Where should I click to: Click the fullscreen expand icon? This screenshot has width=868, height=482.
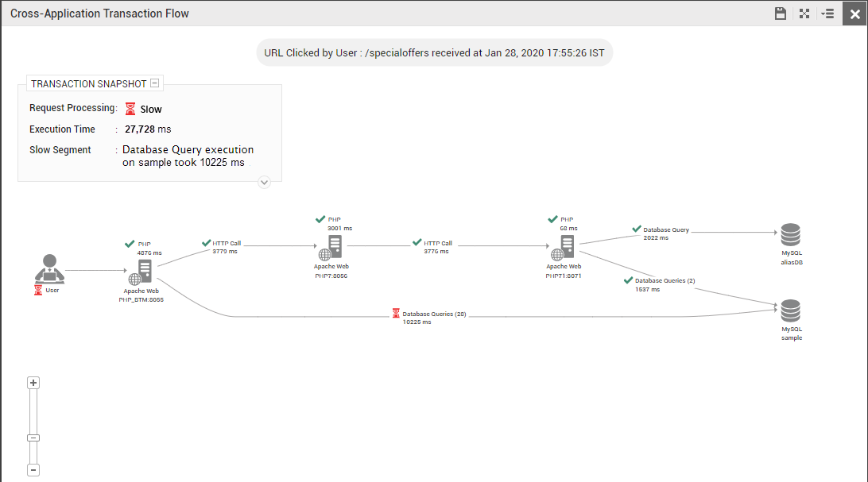(x=804, y=13)
